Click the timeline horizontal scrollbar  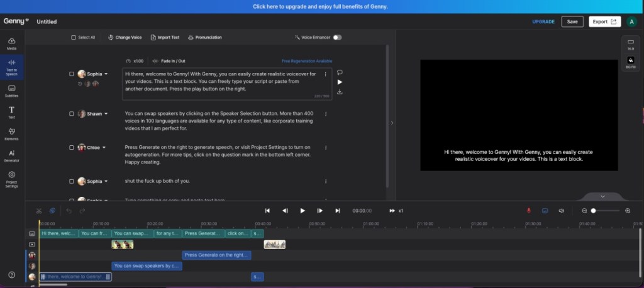(x=53, y=284)
